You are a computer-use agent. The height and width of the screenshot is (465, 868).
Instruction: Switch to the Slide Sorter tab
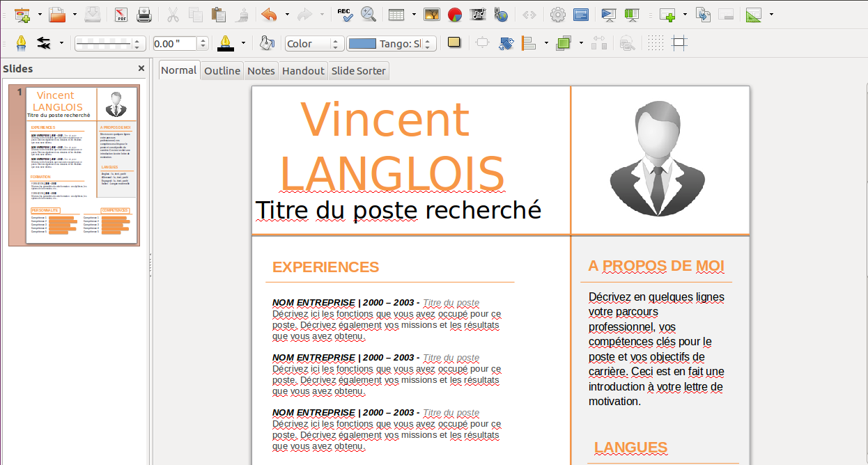point(358,70)
